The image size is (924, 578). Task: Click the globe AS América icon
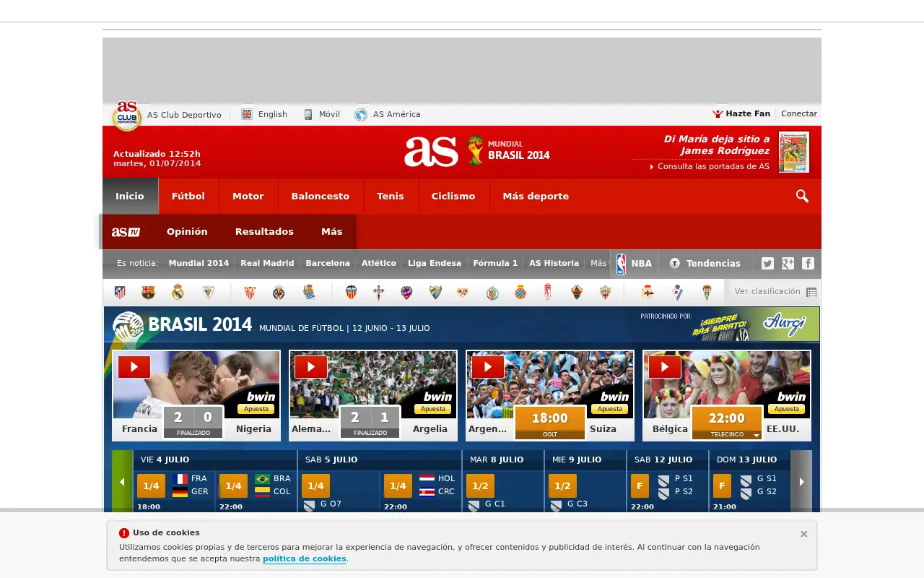(x=361, y=114)
